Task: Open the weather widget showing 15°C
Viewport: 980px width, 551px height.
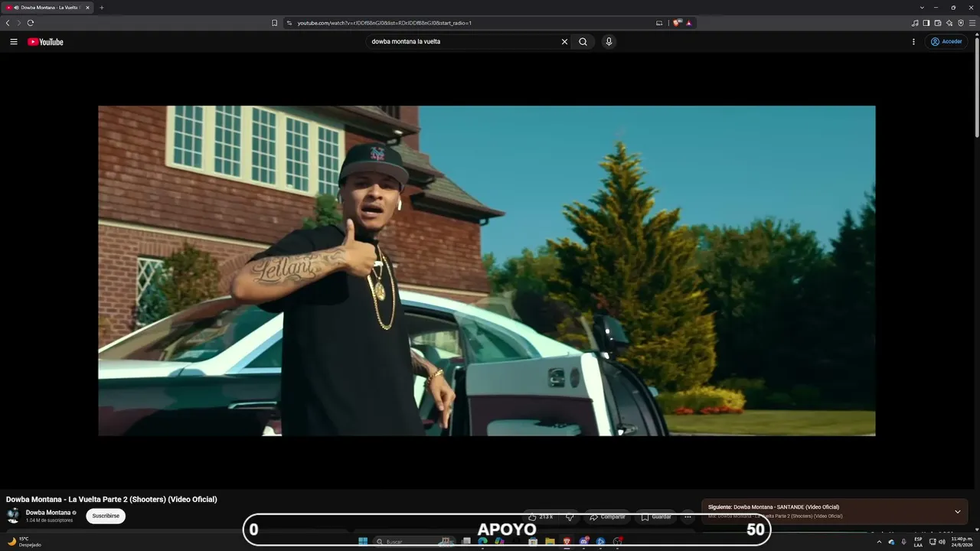Action: [24, 542]
